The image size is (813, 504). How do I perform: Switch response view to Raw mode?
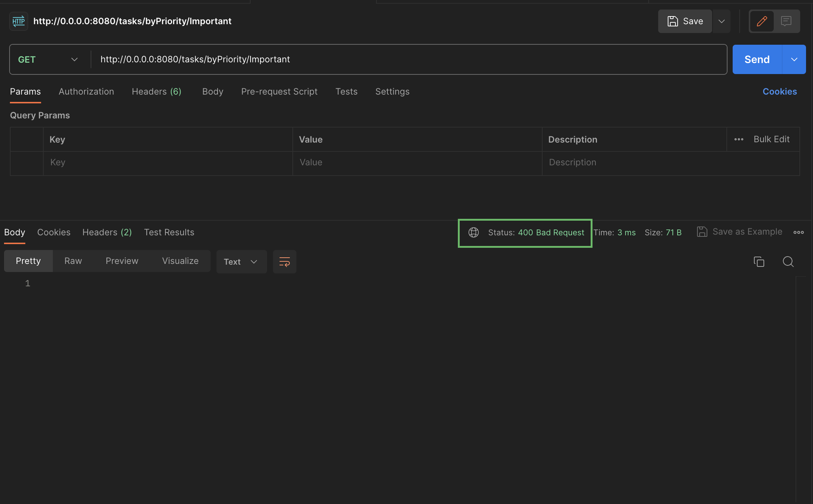73,261
